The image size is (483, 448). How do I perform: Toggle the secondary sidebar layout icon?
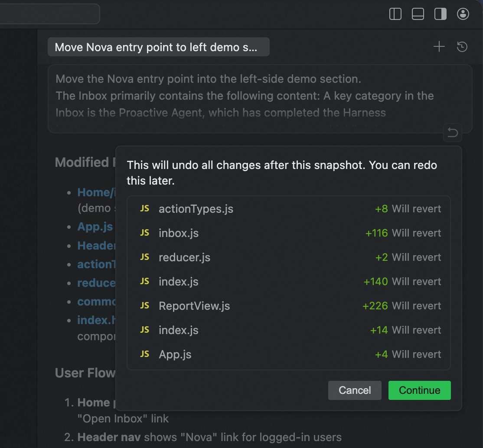pos(441,14)
